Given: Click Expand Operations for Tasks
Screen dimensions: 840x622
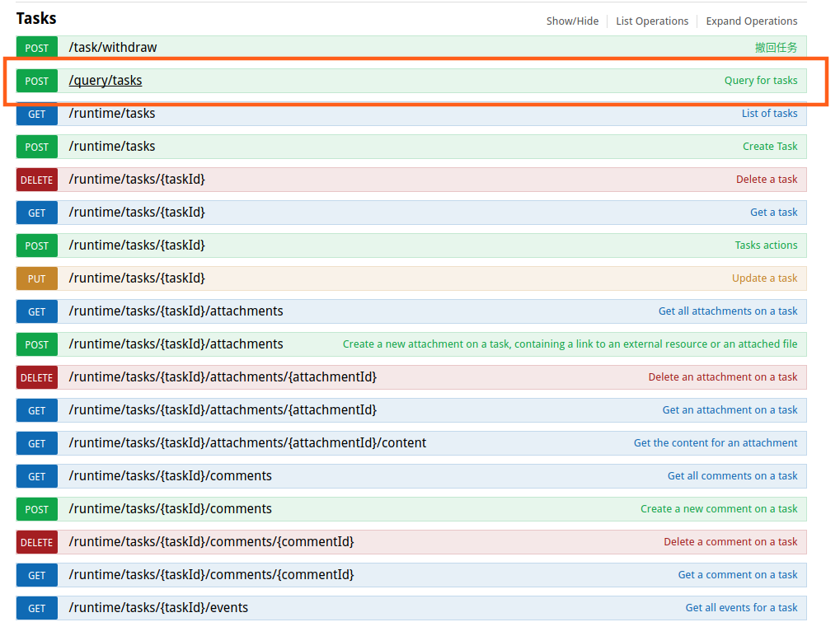Looking at the screenshot, I should 752,21.
